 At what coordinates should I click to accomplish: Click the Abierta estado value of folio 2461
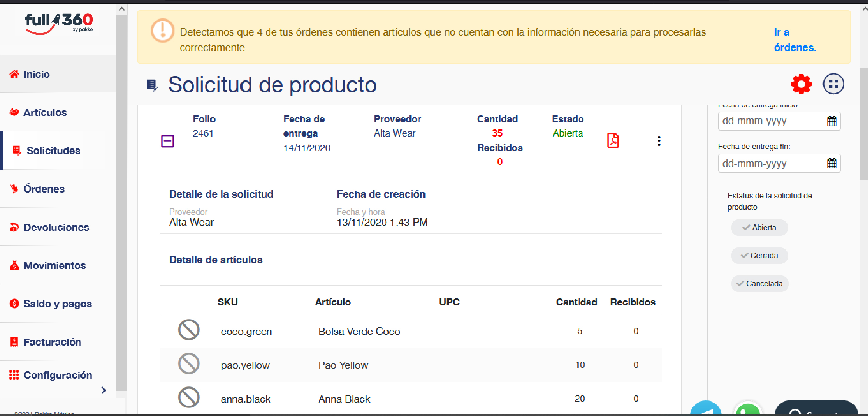click(568, 133)
